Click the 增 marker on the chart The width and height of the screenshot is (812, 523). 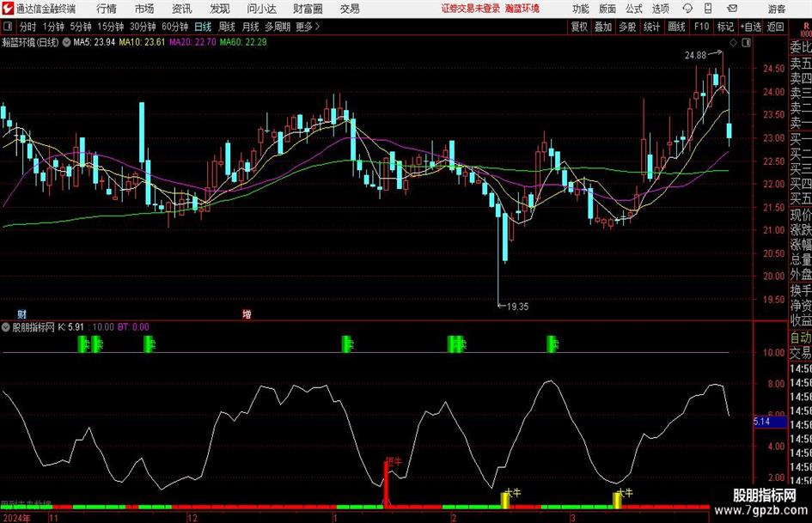point(247,314)
